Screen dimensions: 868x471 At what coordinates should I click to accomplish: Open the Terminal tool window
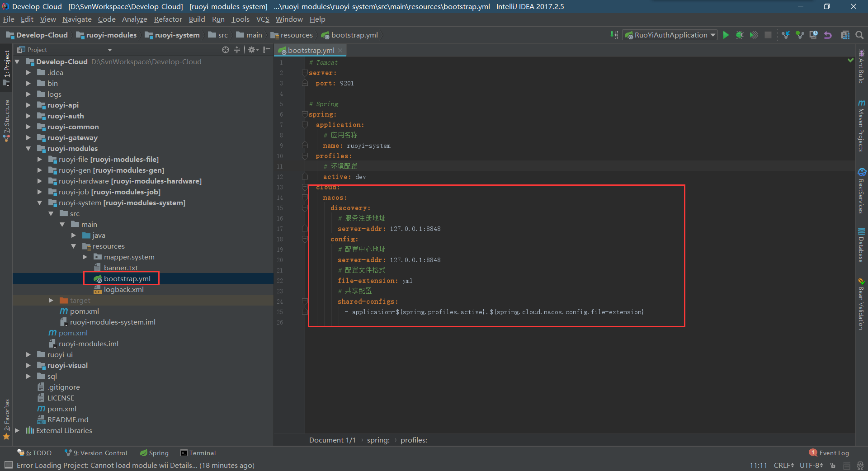click(x=198, y=453)
